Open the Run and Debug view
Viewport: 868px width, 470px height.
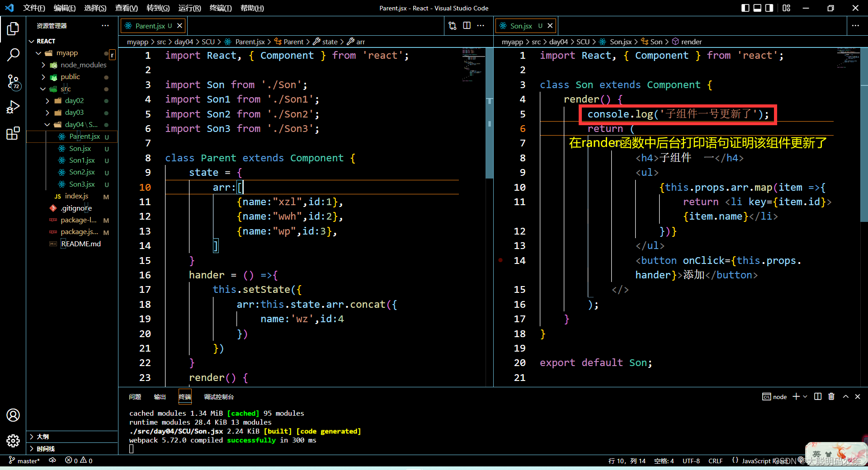[13, 108]
